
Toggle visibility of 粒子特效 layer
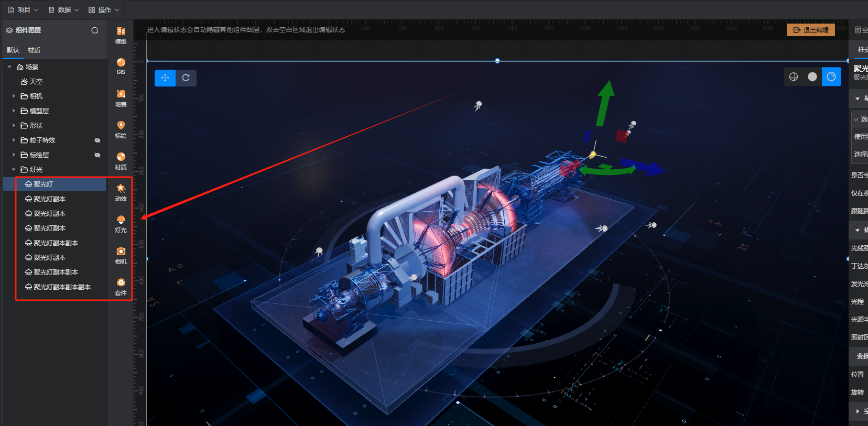97,140
